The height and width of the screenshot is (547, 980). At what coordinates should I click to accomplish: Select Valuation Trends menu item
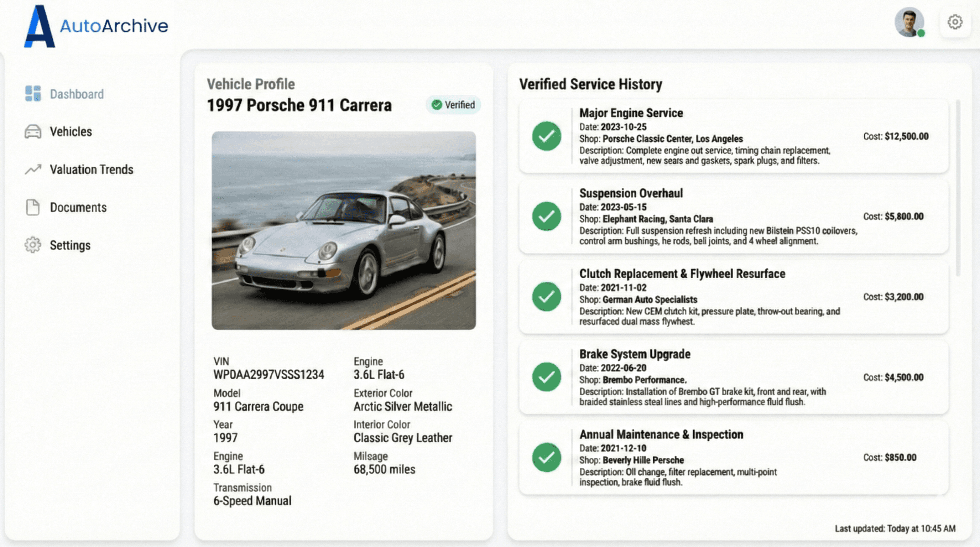[x=91, y=169]
